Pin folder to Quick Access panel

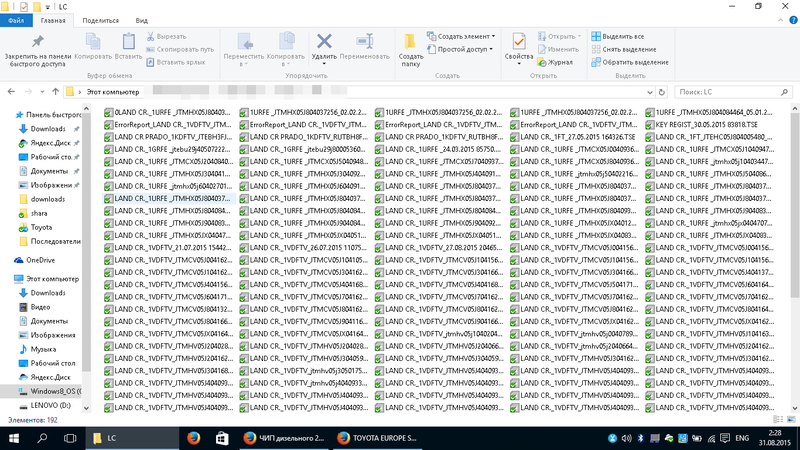click(38, 51)
